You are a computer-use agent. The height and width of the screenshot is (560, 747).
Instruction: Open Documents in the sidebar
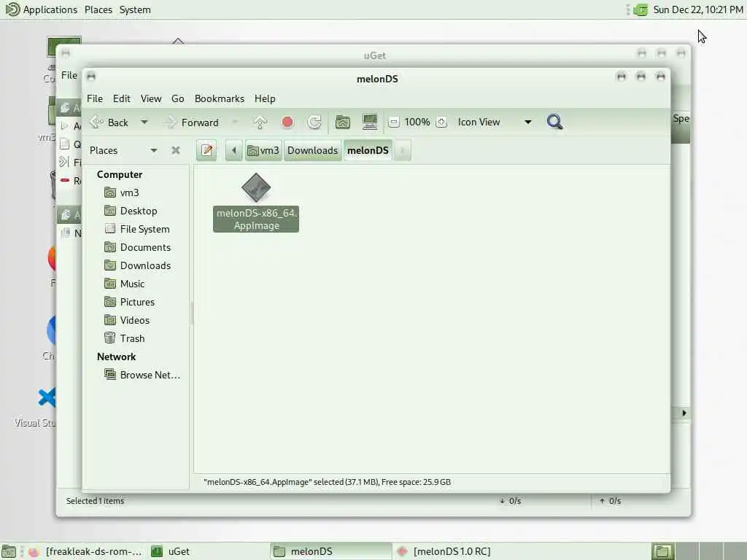(x=138, y=248)
